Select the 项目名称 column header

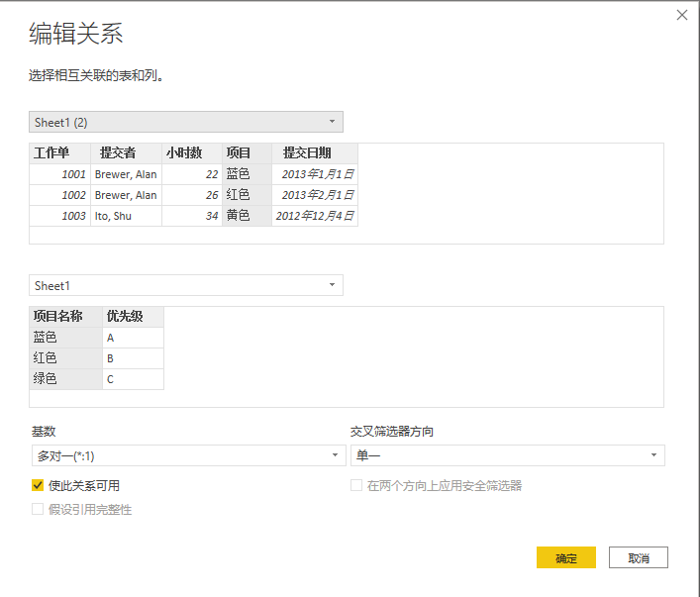(57, 317)
